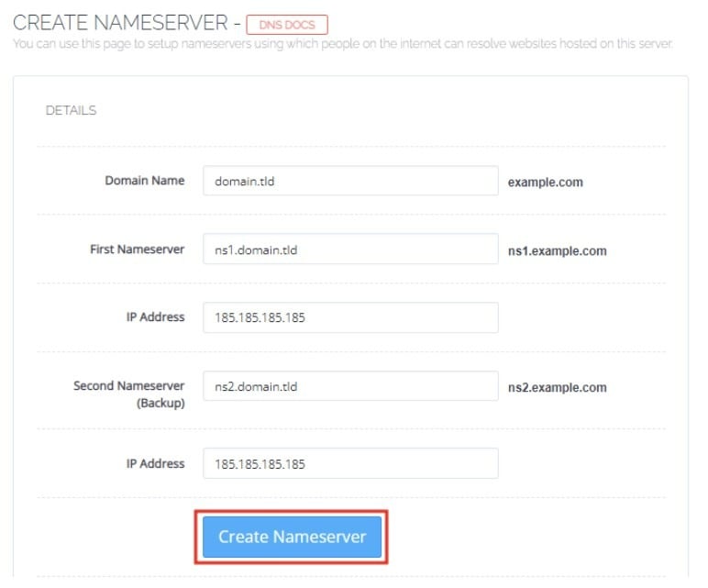Select IP Address field below Second Nameserver
708x588 pixels.
point(350,463)
